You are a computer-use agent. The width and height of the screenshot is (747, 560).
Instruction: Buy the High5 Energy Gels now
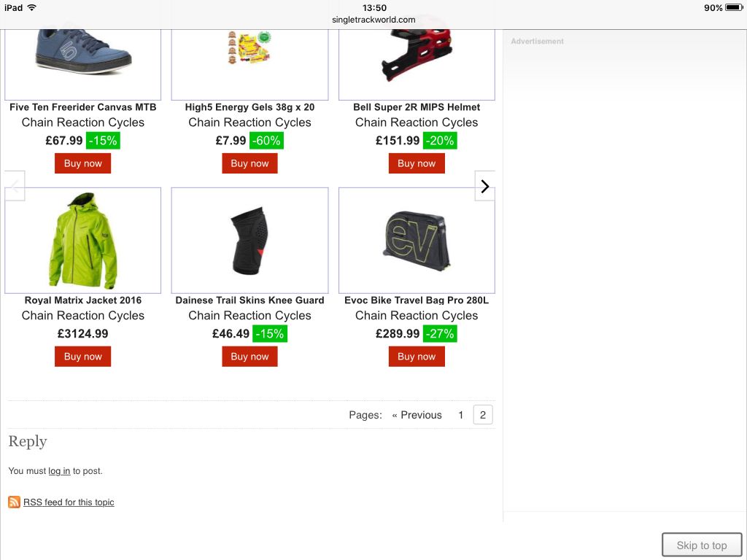(x=249, y=163)
